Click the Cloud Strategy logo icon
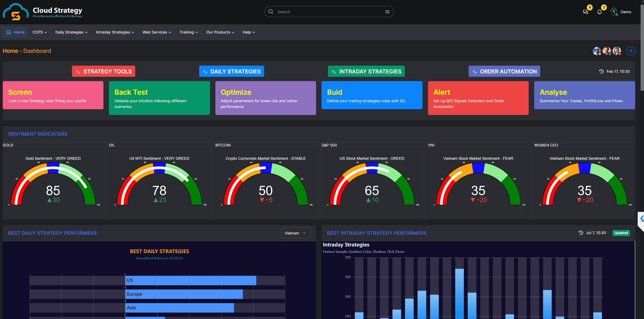Screen dimensions: 644x319 click(16, 12)
